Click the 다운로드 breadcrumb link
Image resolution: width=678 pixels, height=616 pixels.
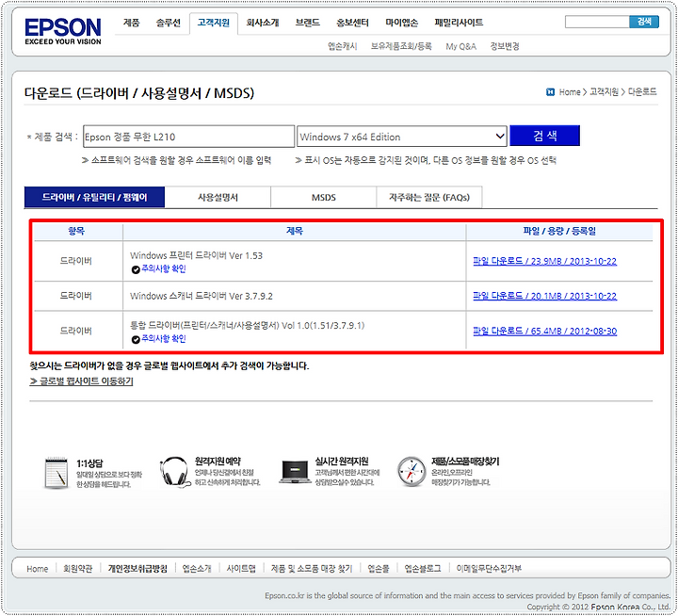(x=642, y=92)
